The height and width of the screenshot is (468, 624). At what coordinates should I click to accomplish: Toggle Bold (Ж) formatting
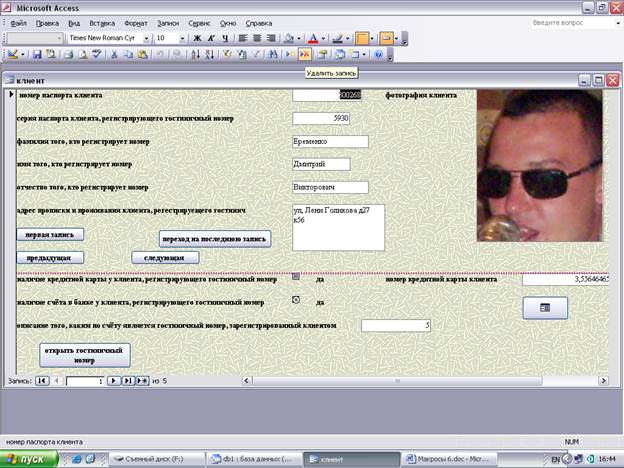tap(197, 39)
